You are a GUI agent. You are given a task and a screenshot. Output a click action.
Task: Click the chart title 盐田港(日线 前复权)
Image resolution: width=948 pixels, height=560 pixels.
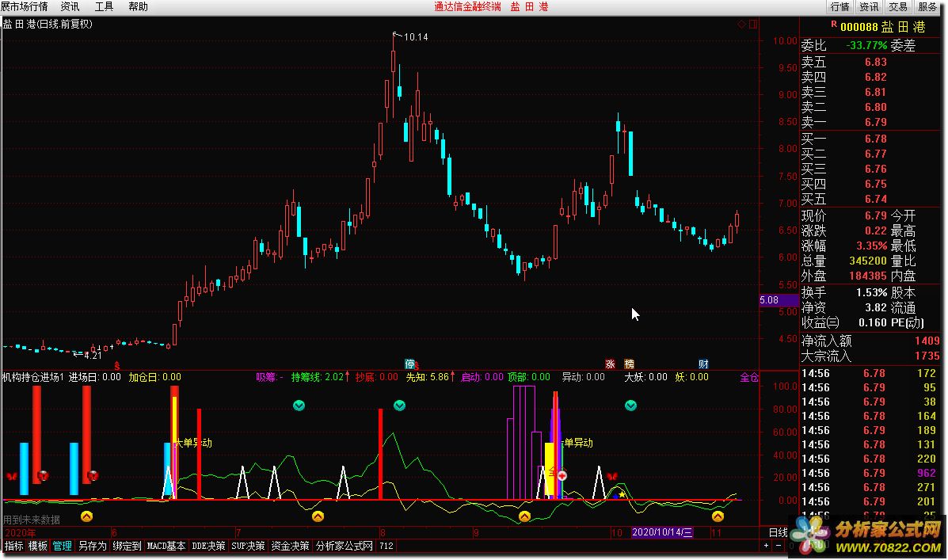click(48, 25)
